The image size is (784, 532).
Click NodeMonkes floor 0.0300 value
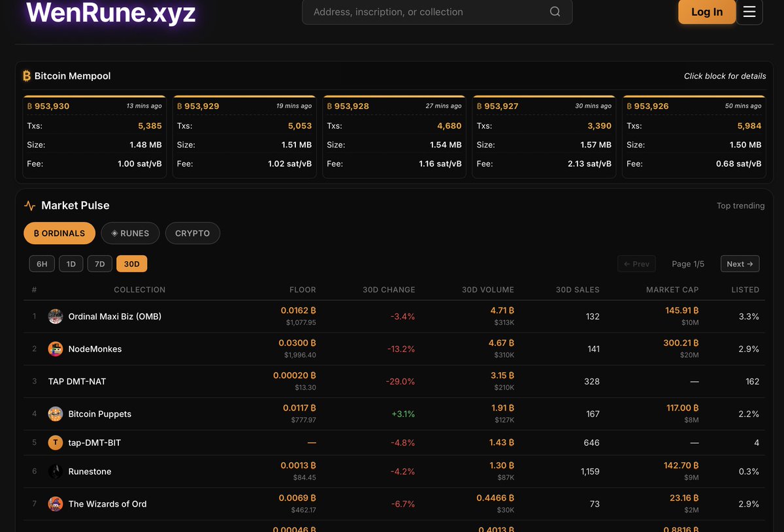[297, 343]
